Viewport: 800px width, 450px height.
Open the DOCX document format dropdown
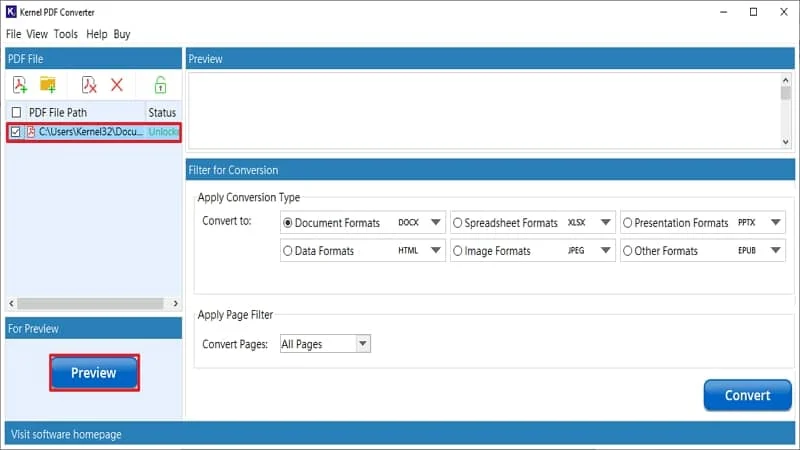click(x=435, y=222)
